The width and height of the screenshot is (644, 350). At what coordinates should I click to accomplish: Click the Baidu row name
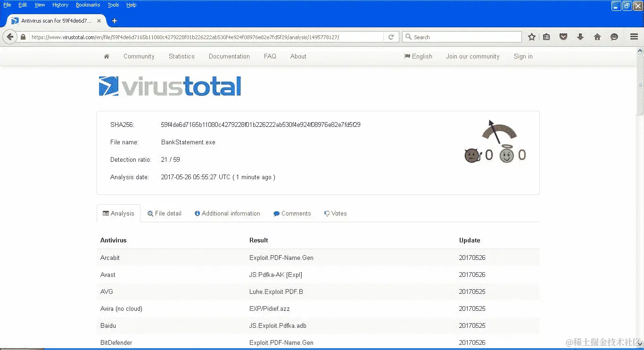108,325
